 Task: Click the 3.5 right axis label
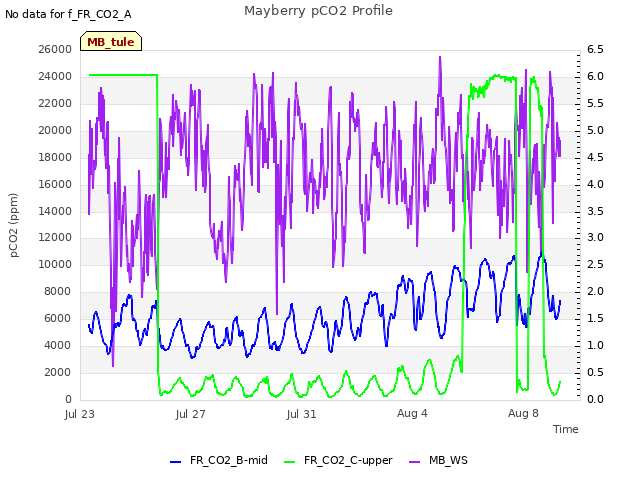click(595, 211)
